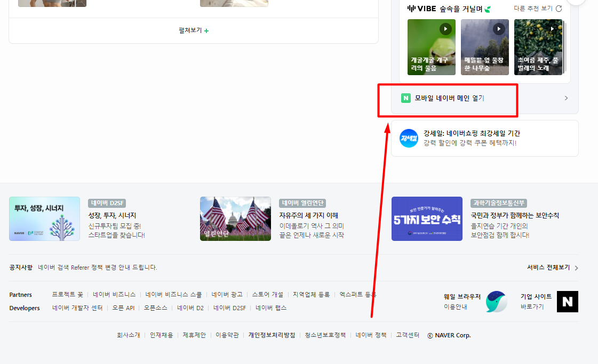Viewport: 598px width, 364px height.
Task: Click NAVER Corp. copyright link
Action: point(449,335)
